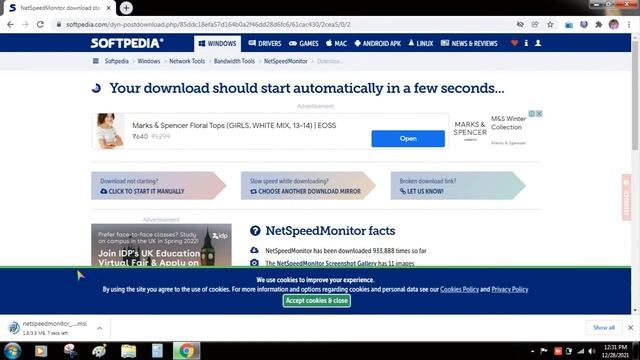The height and width of the screenshot is (360, 640).
Task: Click the address bar URL
Action: (x=208, y=24)
